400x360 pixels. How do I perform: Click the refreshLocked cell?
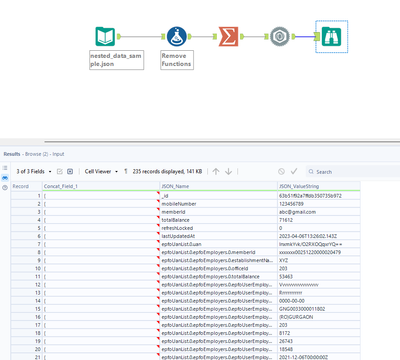(219, 228)
